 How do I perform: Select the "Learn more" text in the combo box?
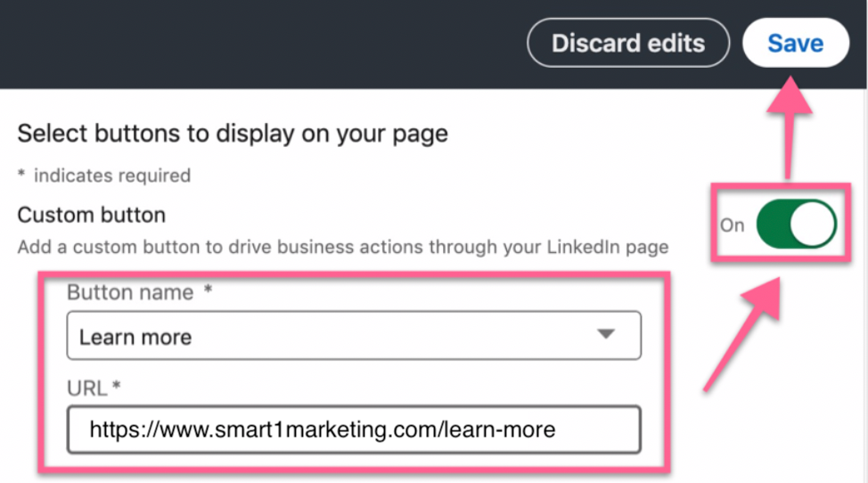(135, 337)
